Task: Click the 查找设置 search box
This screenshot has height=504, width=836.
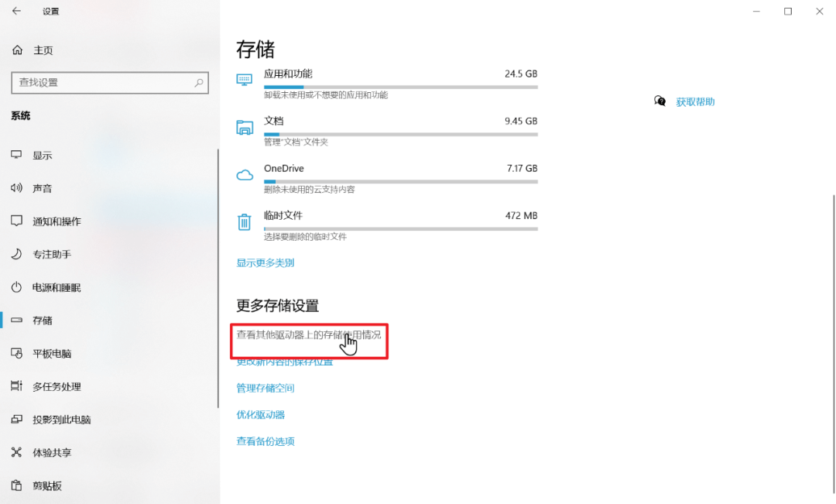Action: pyautogui.click(x=110, y=83)
